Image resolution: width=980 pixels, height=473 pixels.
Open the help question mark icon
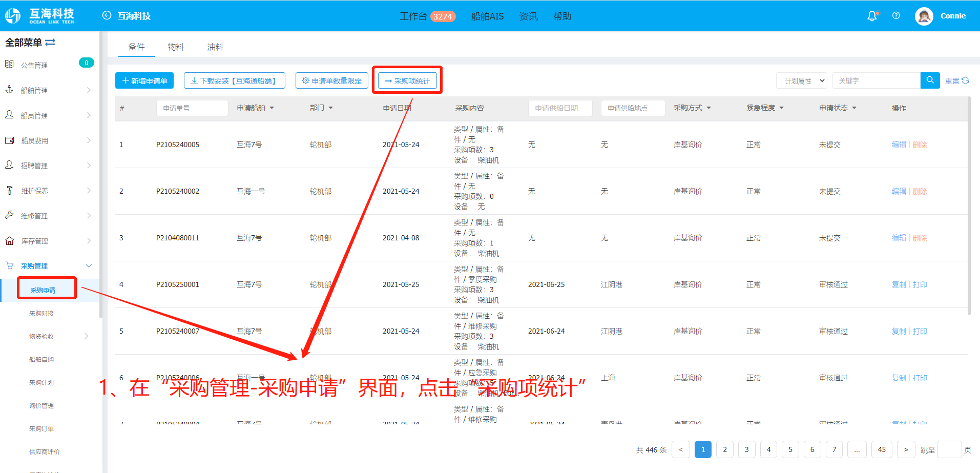896,15
